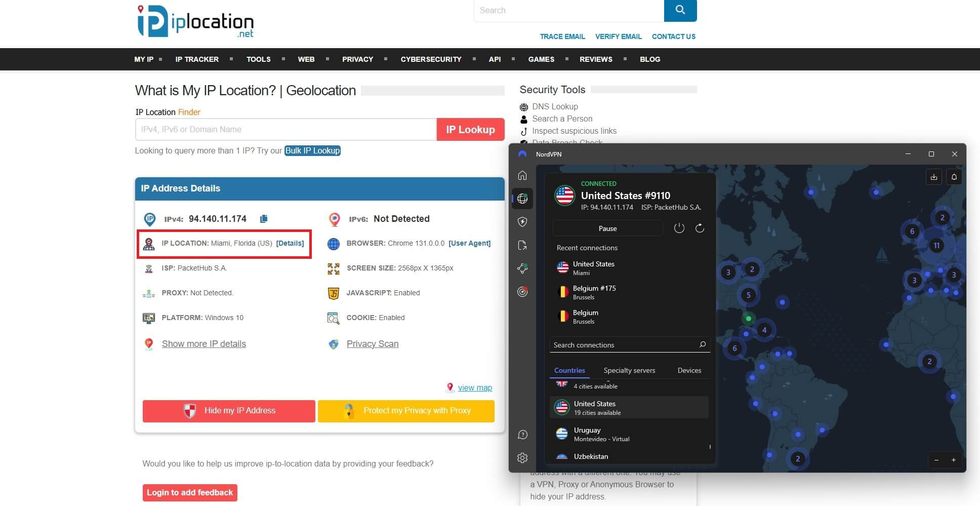Image resolution: width=980 pixels, height=506 pixels.
Task: Open Inspect suspicious links tool
Action: [574, 131]
